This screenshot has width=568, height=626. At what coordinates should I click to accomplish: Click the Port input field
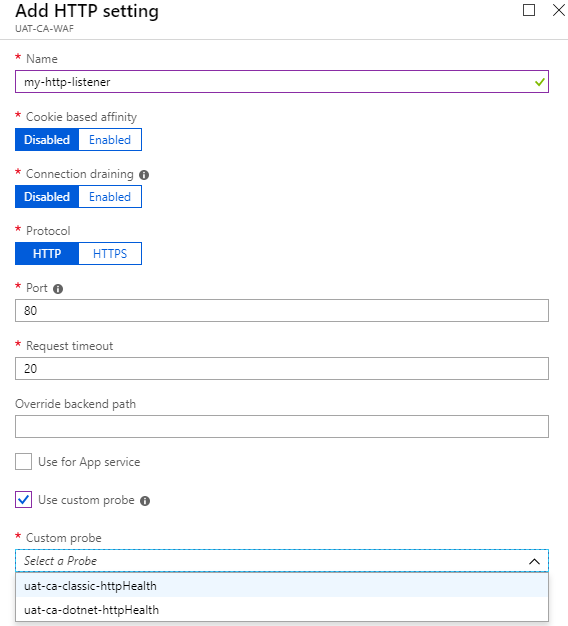pos(282,311)
